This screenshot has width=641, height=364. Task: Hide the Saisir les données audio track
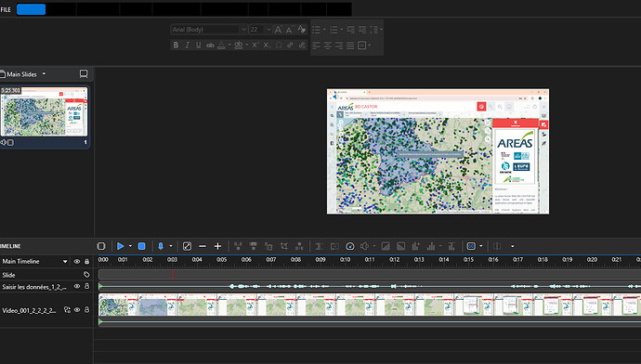(77, 287)
